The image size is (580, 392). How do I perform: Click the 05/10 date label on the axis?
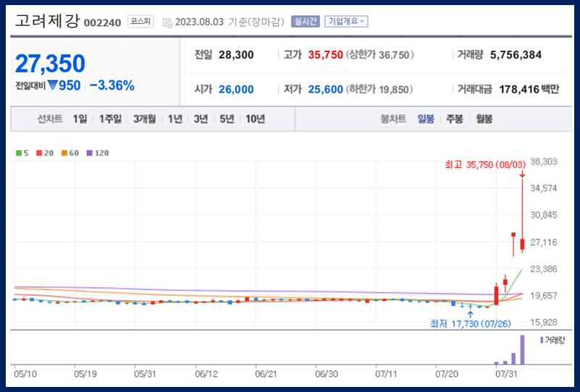pyautogui.click(x=25, y=374)
